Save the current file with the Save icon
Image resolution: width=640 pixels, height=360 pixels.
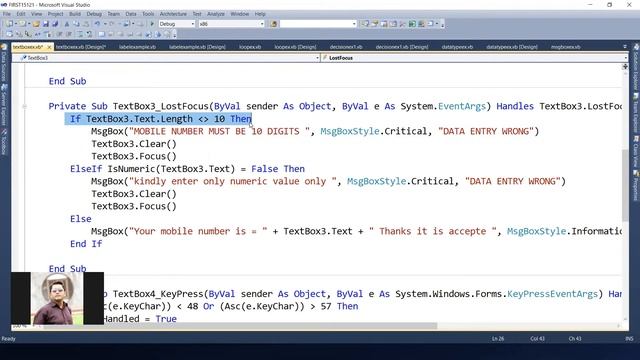[45, 24]
